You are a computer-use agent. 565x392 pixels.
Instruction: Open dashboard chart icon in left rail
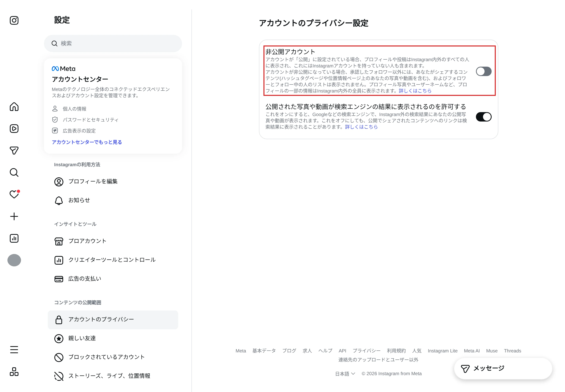click(x=14, y=238)
